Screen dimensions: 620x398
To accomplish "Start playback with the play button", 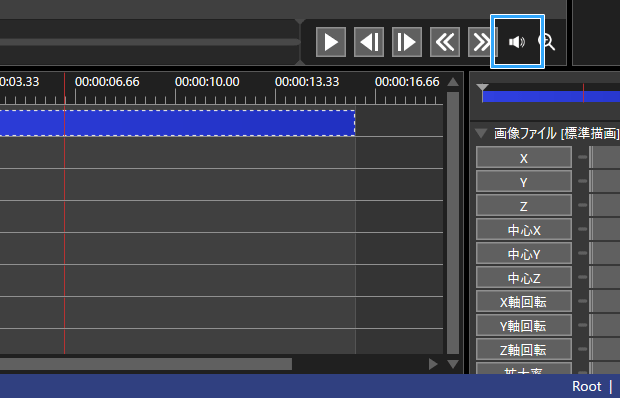I will click(331, 42).
